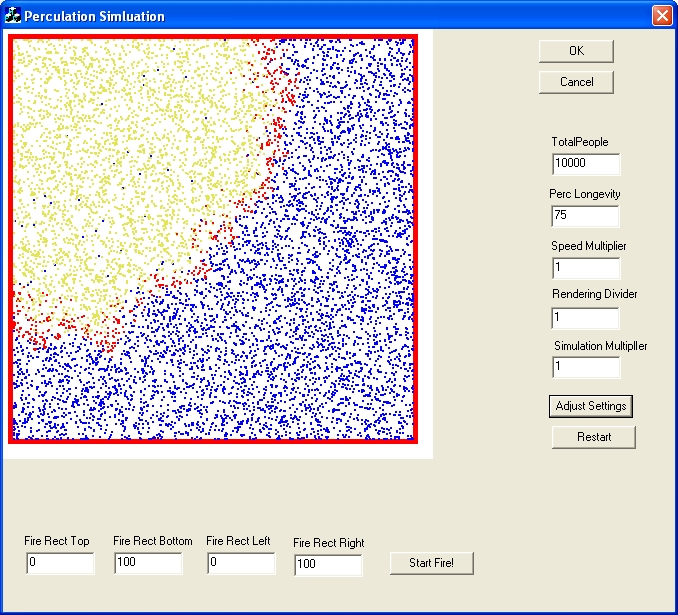Click the TotalPeople label text
This screenshot has width=678, height=615.
[579, 142]
